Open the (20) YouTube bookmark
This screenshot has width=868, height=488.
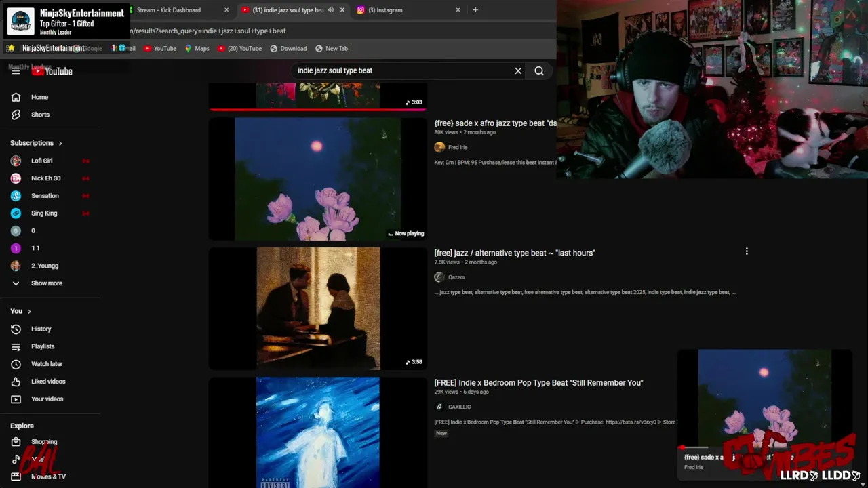(239, 49)
